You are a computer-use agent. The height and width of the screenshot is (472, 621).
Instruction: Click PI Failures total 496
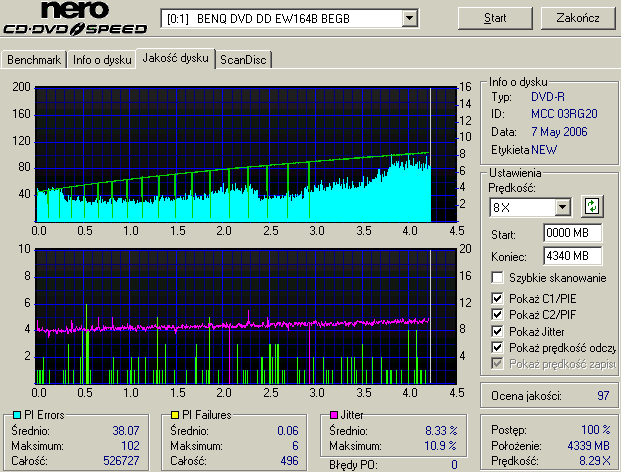click(289, 461)
